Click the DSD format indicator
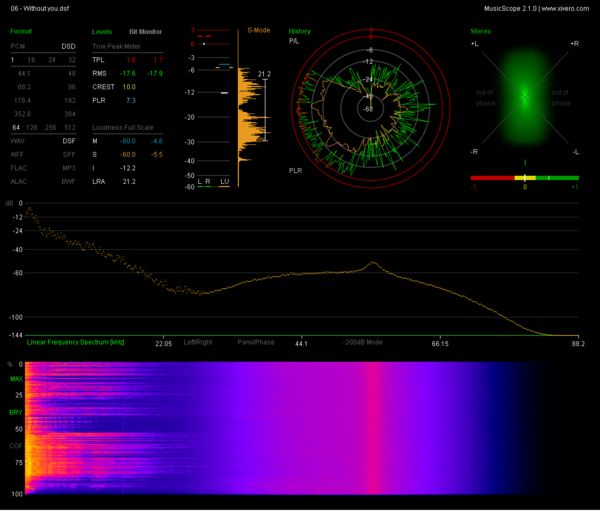Viewport: 600px width, 511px height. [68, 46]
